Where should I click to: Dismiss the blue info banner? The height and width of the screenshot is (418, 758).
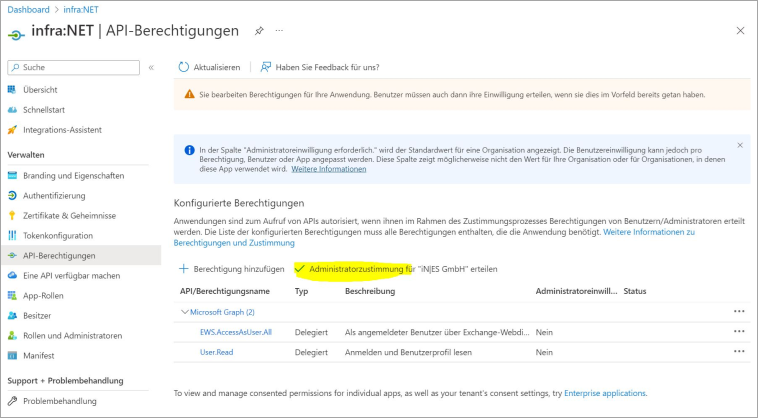point(740,145)
